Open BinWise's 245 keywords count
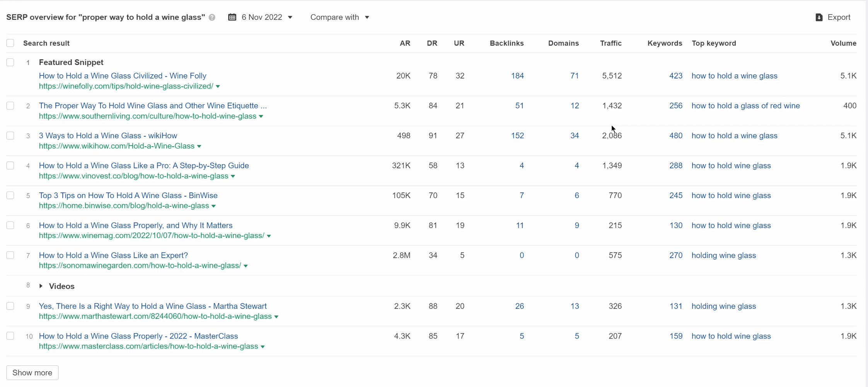Viewport: 868px width, 387px height. point(676,195)
